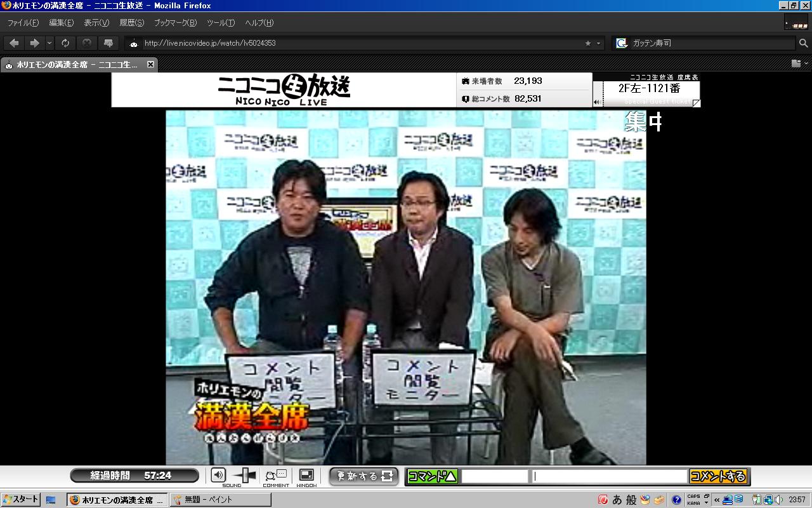812x508 pixels.
Task: Click the rewind arrows beside the seat ticket
Action: (597, 102)
